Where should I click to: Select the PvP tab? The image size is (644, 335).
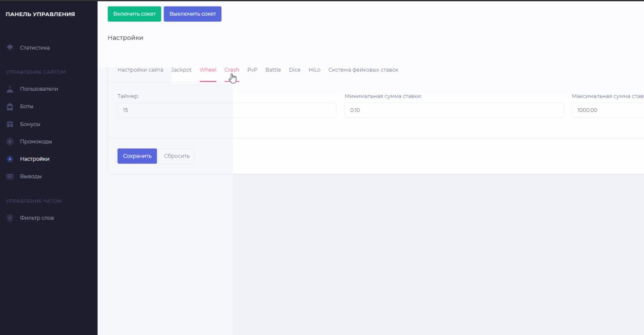pyautogui.click(x=252, y=70)
